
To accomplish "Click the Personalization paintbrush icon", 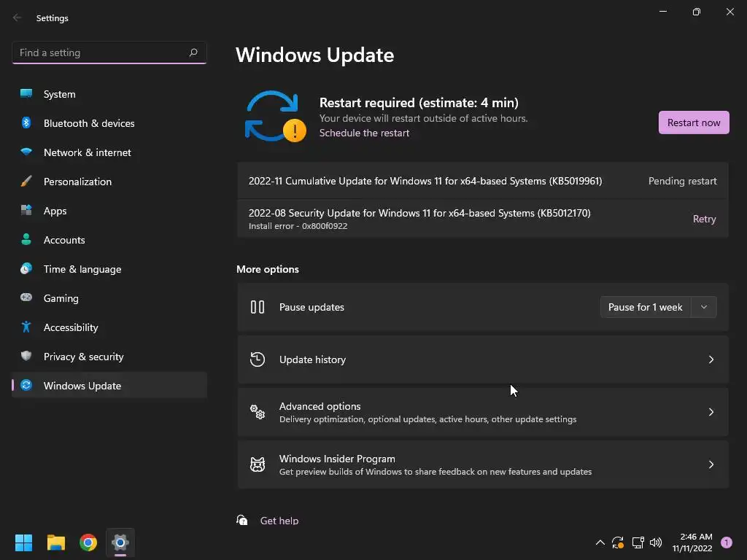I will [x=26, y=181].
